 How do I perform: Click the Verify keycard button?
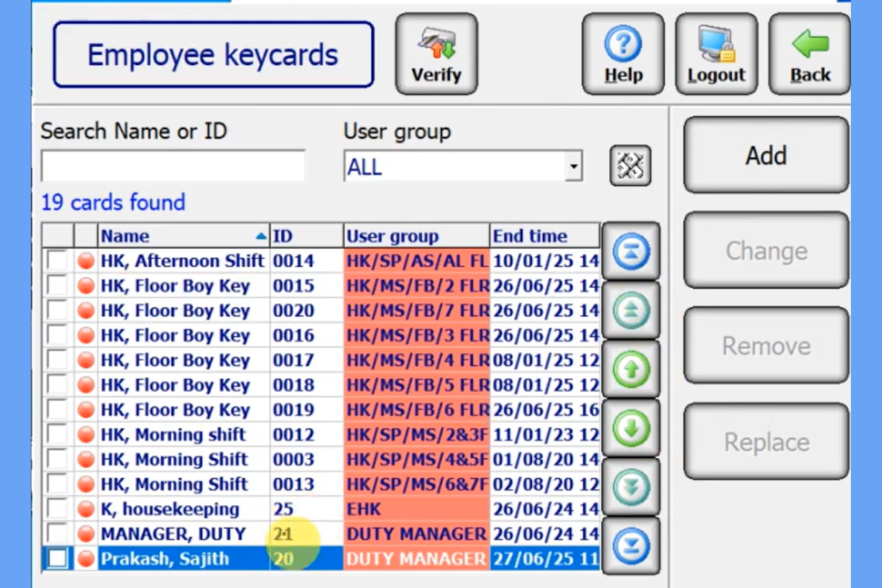[x=436, y=54]
